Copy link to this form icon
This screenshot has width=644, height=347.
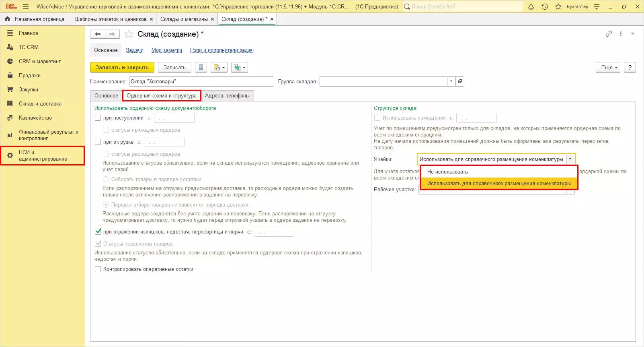coord(609,34)
